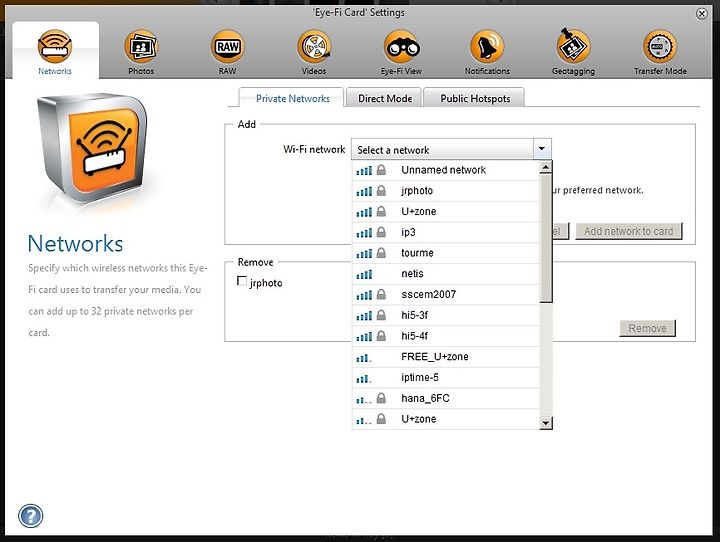This screenshot has height=542, width=720.
Task: Select the FREE_U+zone network entry
Action: (x=446, y=357)
